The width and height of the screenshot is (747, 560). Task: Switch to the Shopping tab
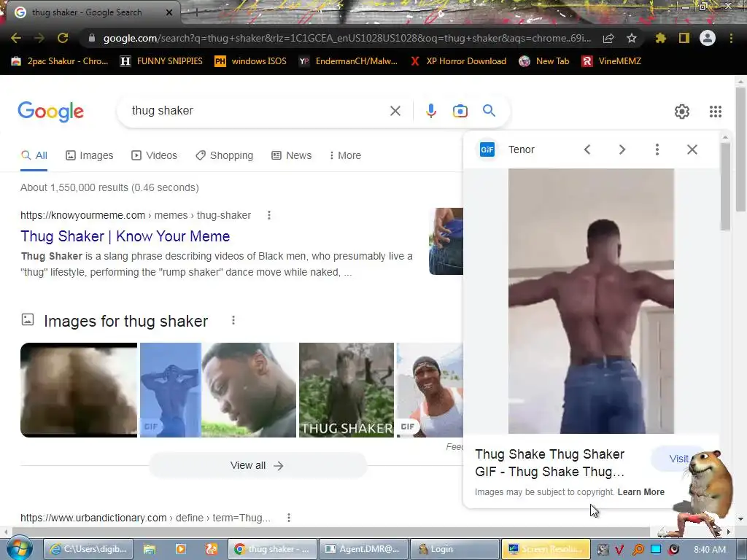(x=225, y=156)
